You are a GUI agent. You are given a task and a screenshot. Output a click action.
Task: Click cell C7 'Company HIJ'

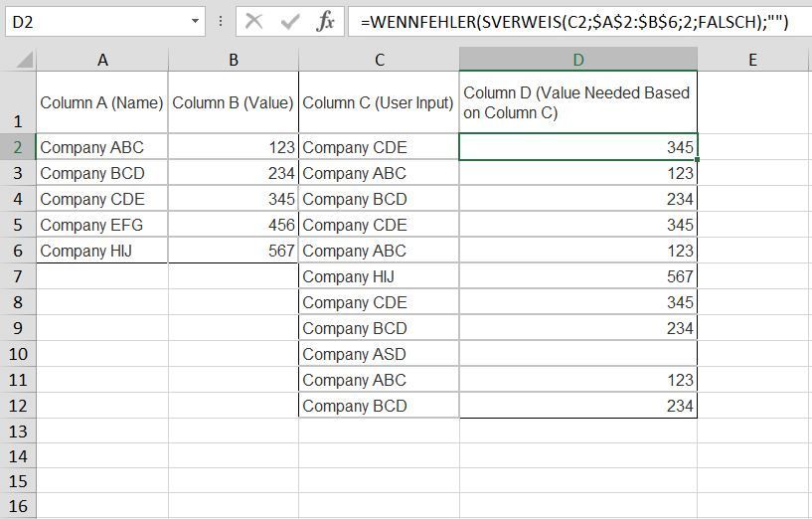click(379, 276)
